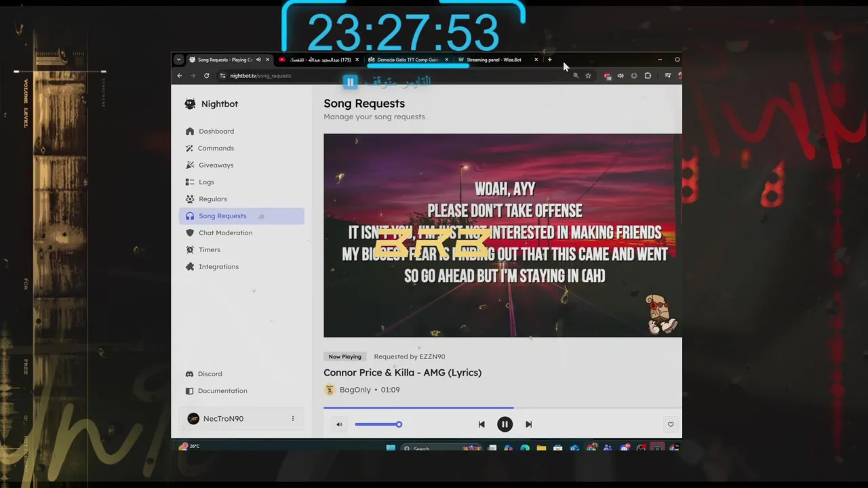Pause the currently playing song

coord(505,424)
